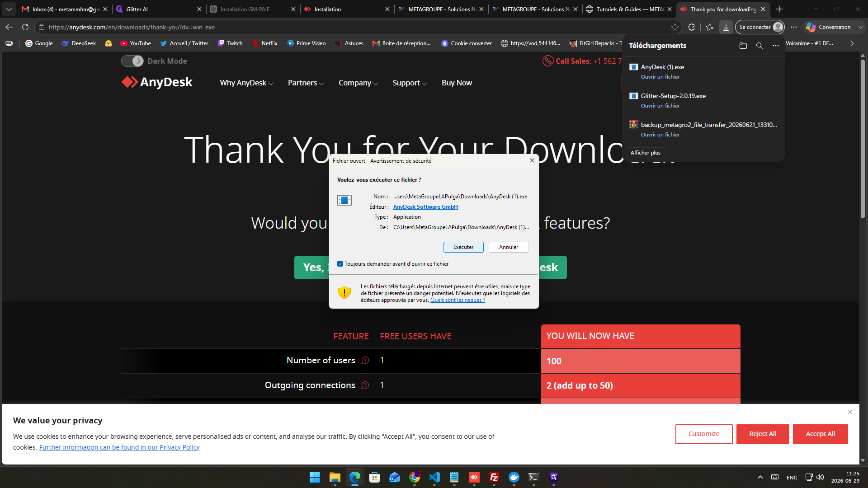Open Buy Now menu item
The image size is (868, 488).
click(457, 83)
